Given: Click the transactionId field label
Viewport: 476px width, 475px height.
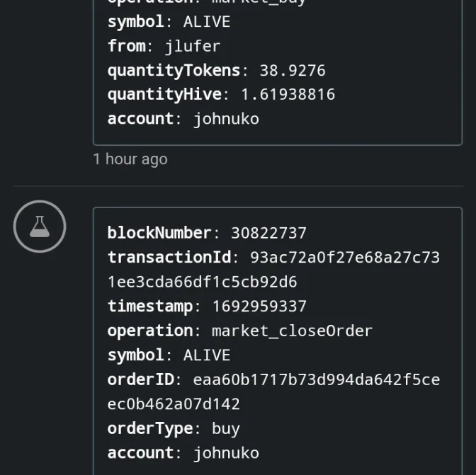Looking at the screenshot, I should [x=169, y=258].
